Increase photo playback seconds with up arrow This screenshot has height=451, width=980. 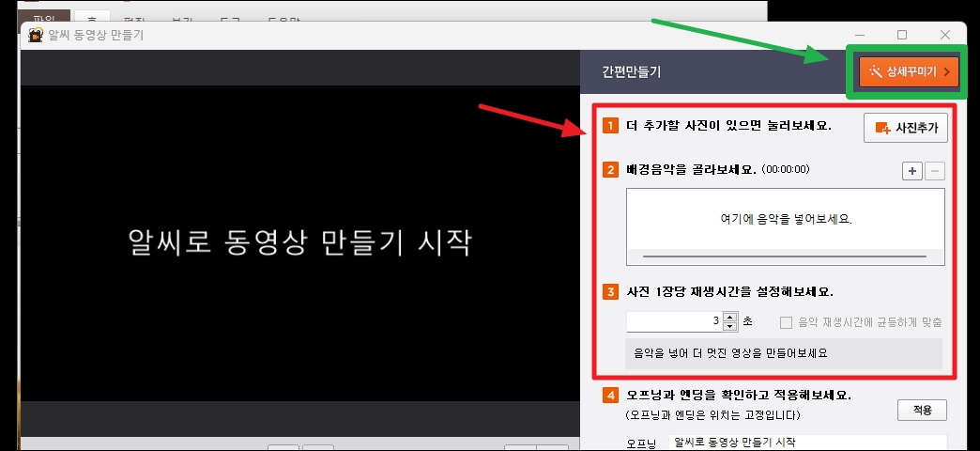730,318
